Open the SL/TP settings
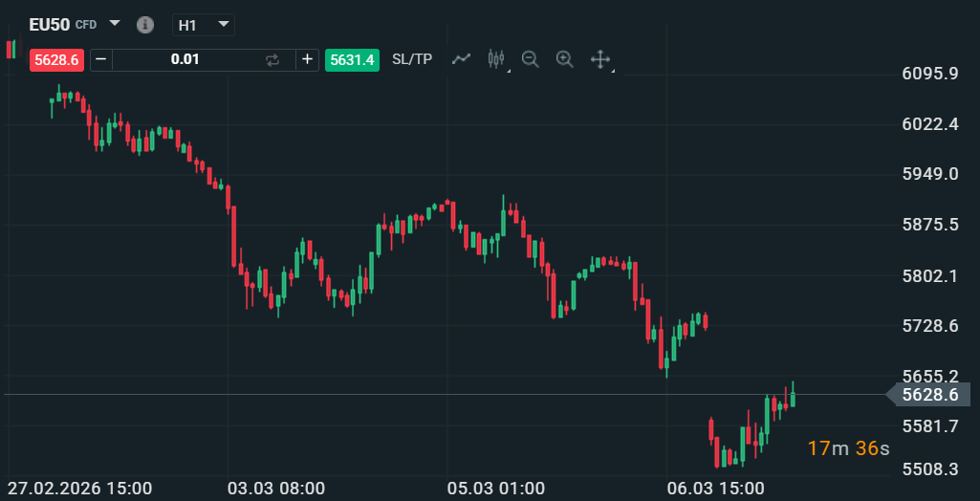Screen dimensions: 980x501 (x=412, y=59)
